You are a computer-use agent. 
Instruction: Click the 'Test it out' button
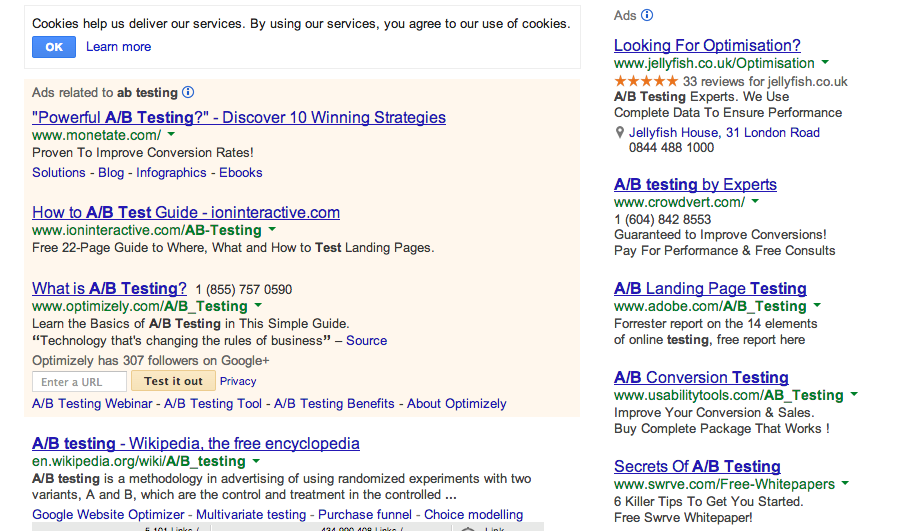pos(173,381)
